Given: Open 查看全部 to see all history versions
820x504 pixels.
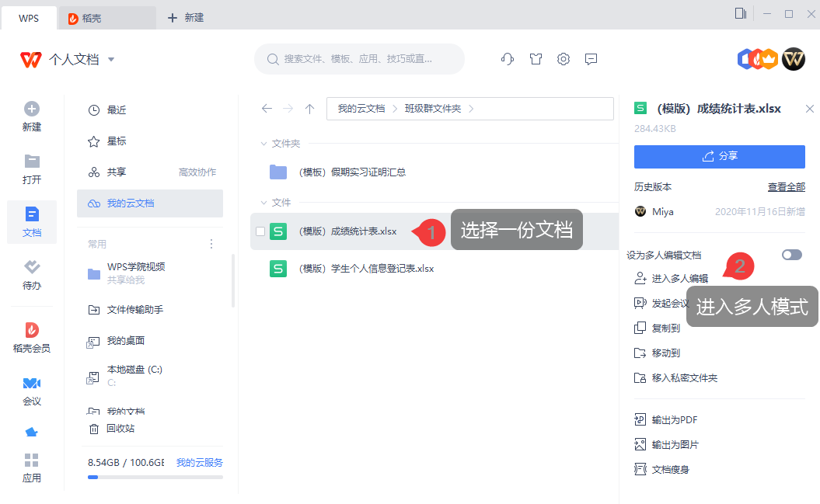Looking at the screenshot, I should [788, 187].
